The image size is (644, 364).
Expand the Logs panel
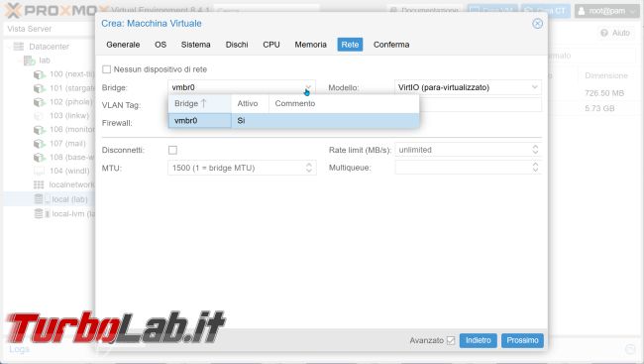point(19,349)
